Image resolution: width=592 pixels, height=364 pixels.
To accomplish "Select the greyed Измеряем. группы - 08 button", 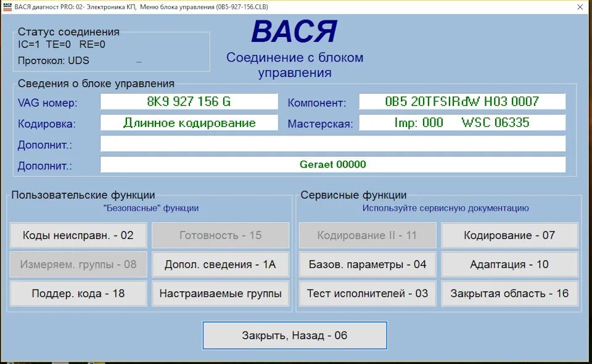I will (78, 264).
